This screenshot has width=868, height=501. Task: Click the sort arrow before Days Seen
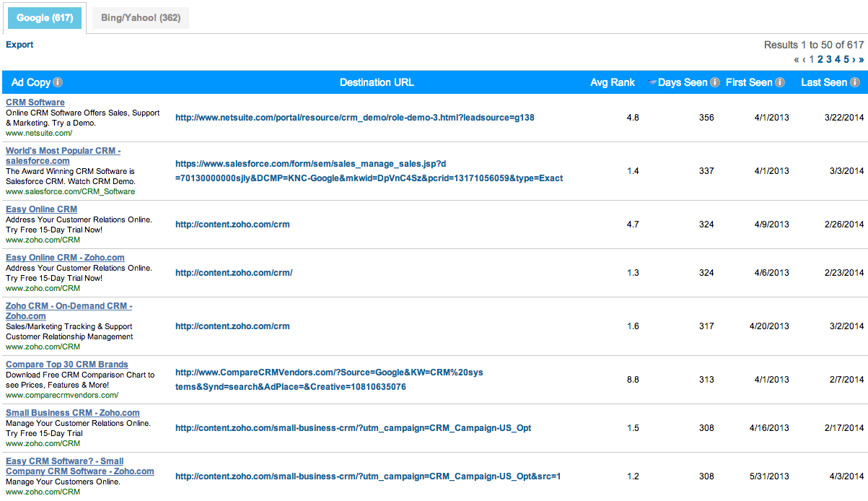coord(652,83)
